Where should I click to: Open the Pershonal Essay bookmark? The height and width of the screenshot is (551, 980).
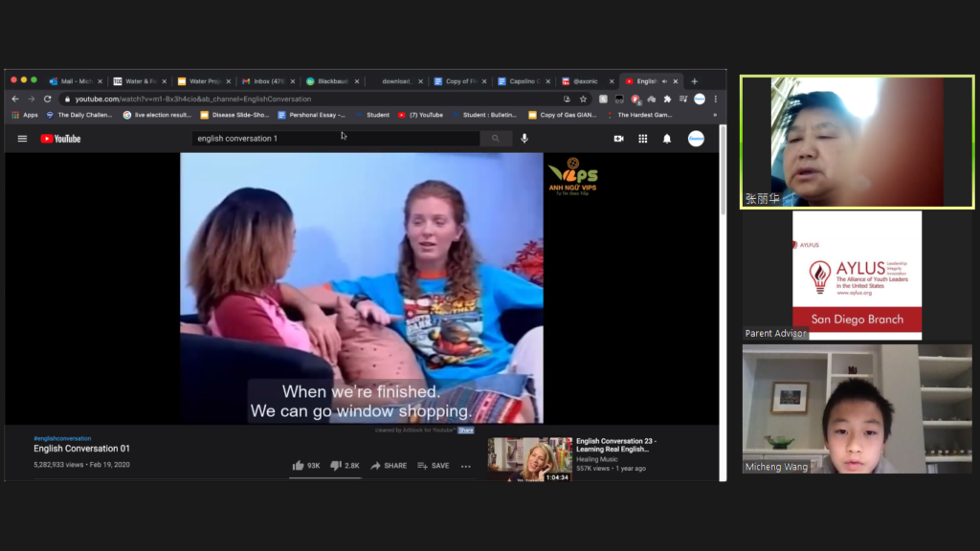311,115
